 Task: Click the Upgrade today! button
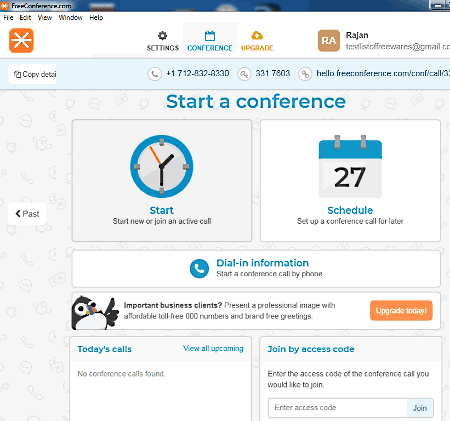point(401,311)
